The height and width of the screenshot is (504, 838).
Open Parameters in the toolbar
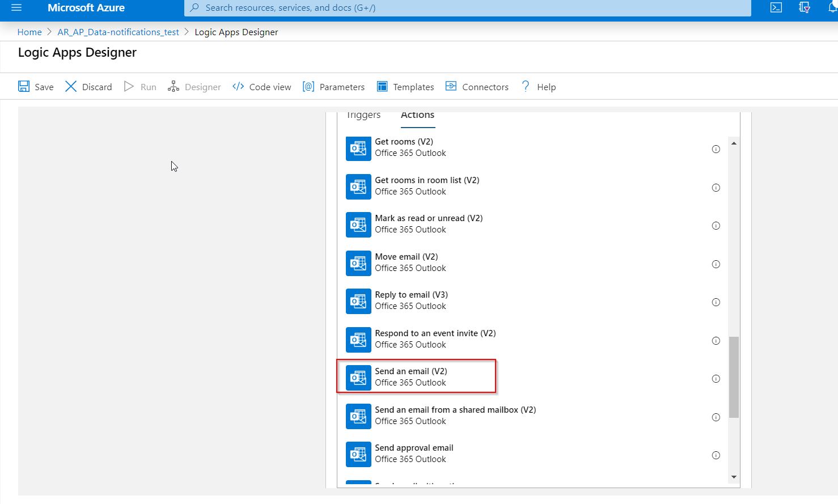click(x=333, y=87)
